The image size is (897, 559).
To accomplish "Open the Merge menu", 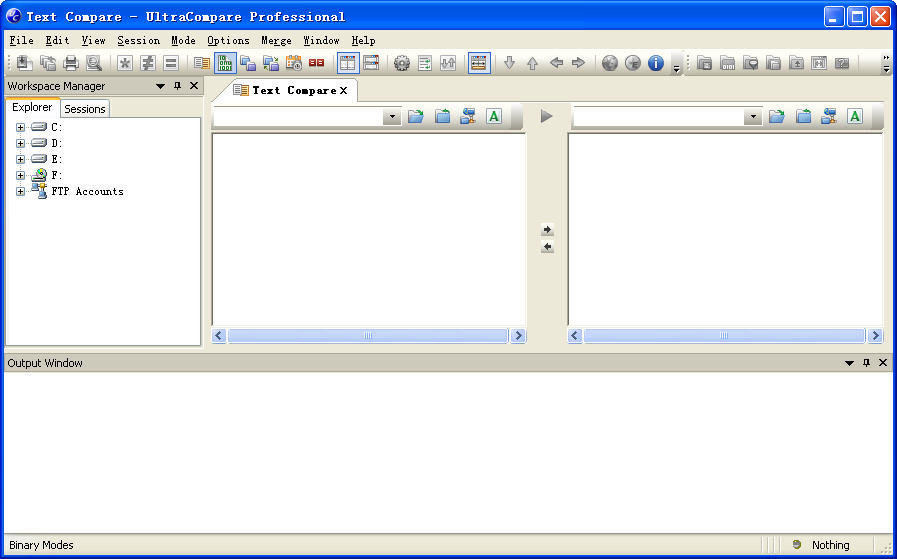I will 276,41.
